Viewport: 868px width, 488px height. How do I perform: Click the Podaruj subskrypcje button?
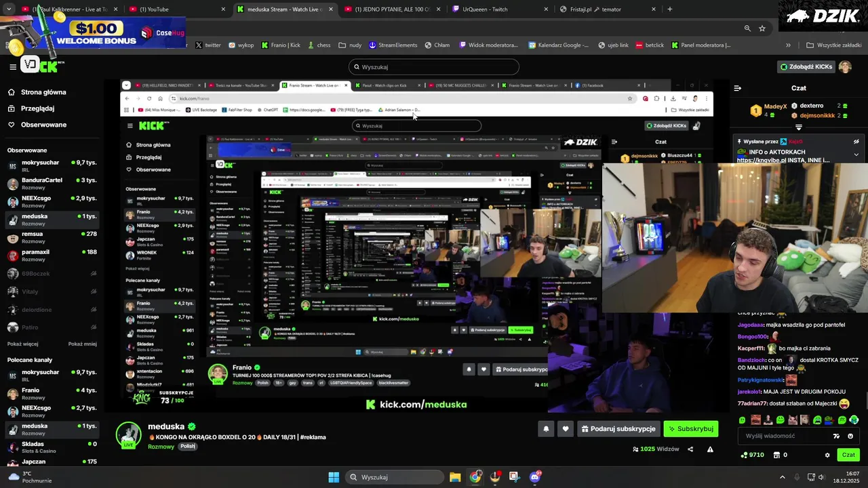pyautogui.click(x=618, y=429)
